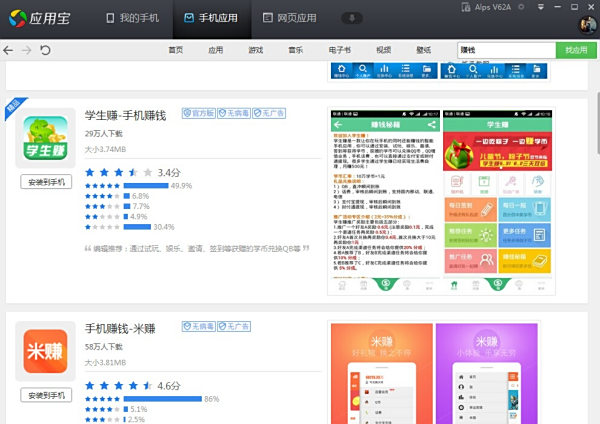Open the 学生赚-手机赚钱 title link
This screenshot has width=600, height=424.
(x=126, y=115)
